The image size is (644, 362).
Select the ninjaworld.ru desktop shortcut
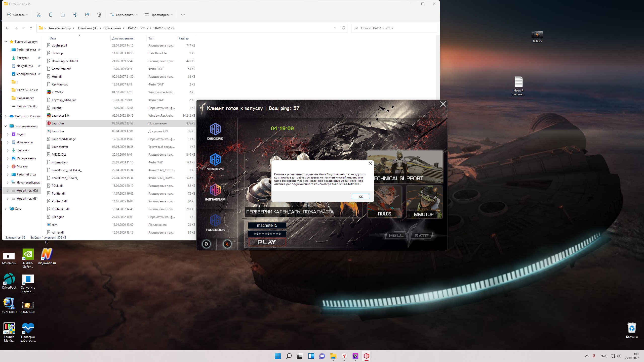(x=47, y=256)
